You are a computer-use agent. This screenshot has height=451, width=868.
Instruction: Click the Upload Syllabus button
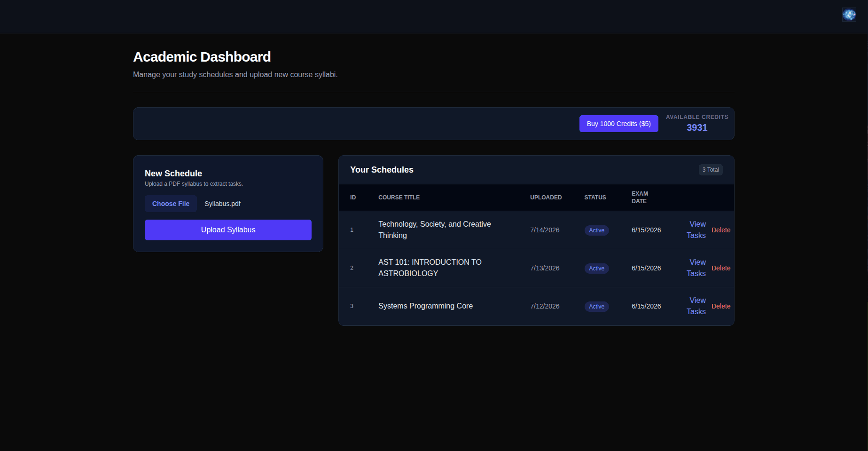click(228, 230)
